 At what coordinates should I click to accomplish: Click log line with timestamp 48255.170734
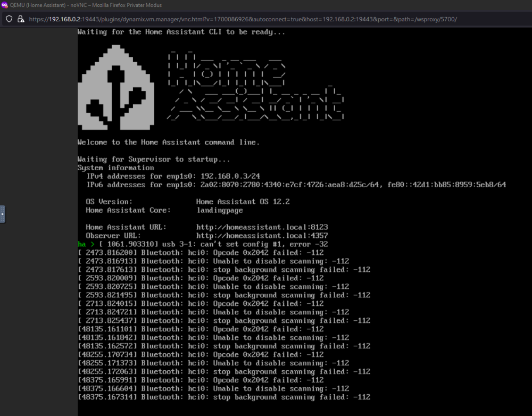201,355
